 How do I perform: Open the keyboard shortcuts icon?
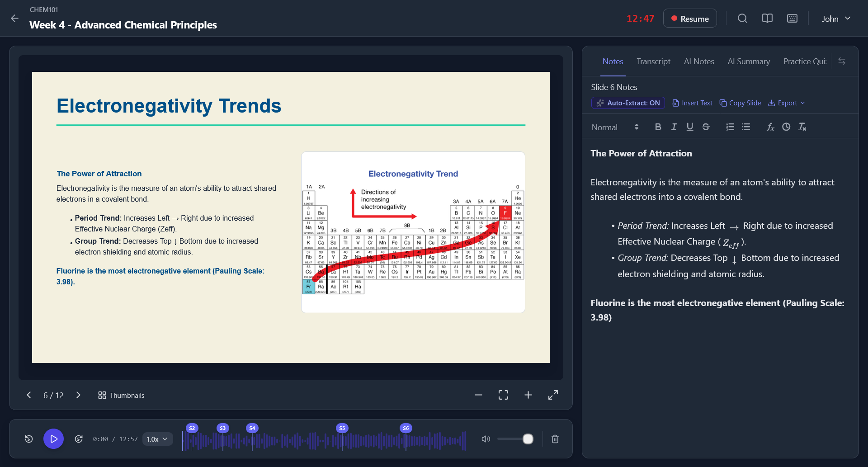click(x=792, y=19)
